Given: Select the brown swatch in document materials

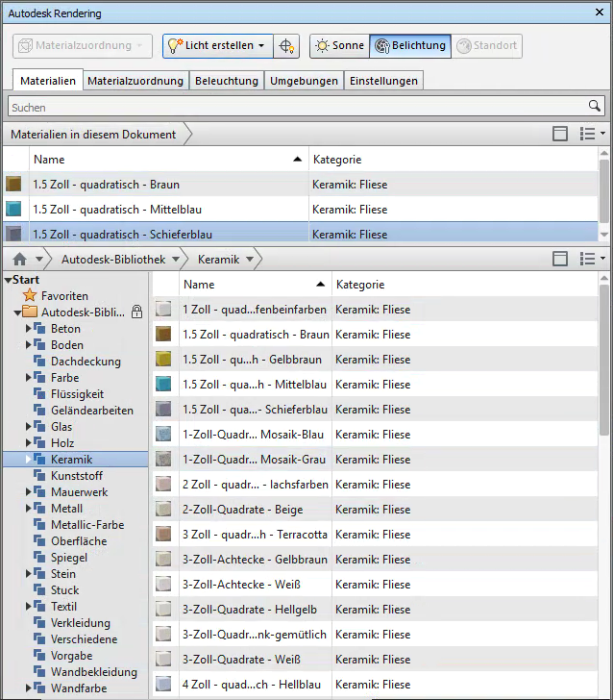Looking at the screenshot, I should point(13,184).
